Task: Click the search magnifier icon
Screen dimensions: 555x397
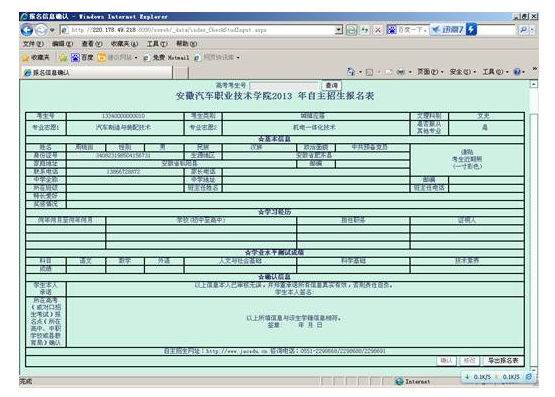Action: click(x=523, y=30)
